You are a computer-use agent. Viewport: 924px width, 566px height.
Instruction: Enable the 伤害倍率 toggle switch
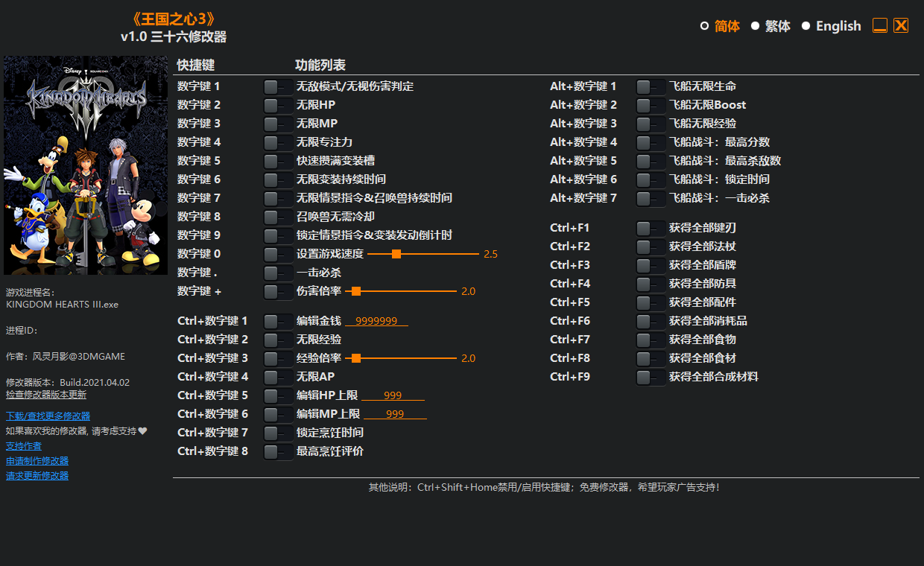(x=278, y=291)
